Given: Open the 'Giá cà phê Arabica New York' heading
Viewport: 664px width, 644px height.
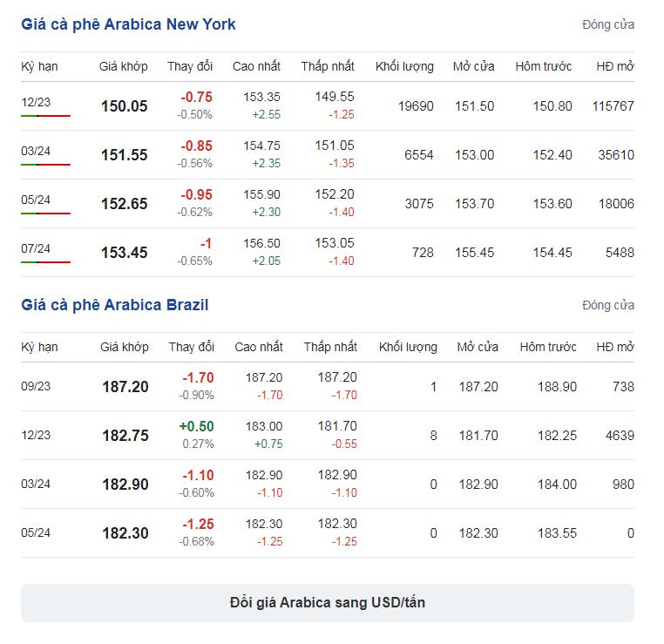Looking at the screenshot, I should point(128,24).
